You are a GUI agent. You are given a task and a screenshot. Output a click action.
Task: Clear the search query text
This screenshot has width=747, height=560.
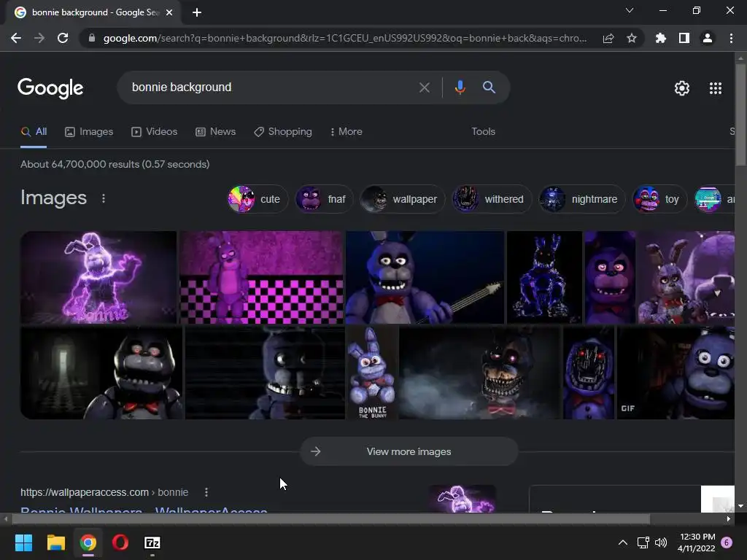(x=424, y=87)
